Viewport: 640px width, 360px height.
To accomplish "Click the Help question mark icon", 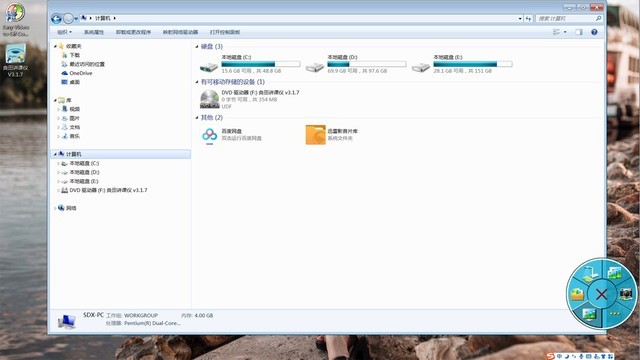I will tap(594, 32).
